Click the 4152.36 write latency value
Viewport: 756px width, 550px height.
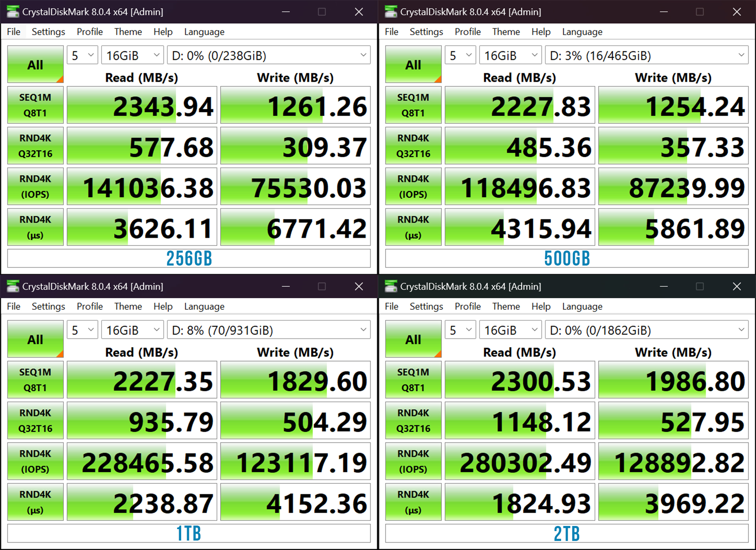[x=295, y=502]
